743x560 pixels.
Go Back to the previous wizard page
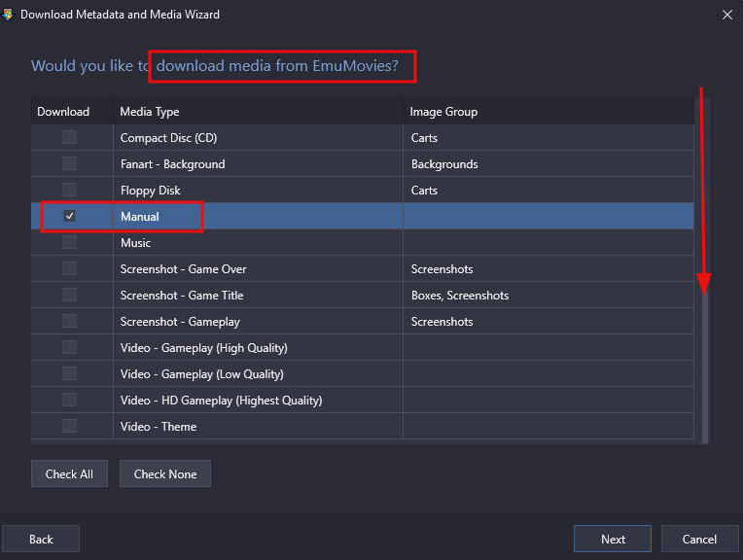tap(41, 539)
